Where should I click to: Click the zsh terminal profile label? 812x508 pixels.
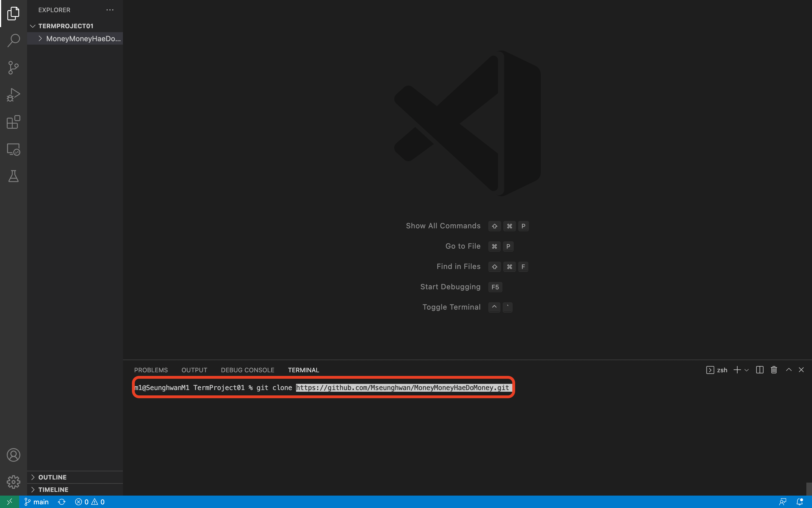(717, 370)
